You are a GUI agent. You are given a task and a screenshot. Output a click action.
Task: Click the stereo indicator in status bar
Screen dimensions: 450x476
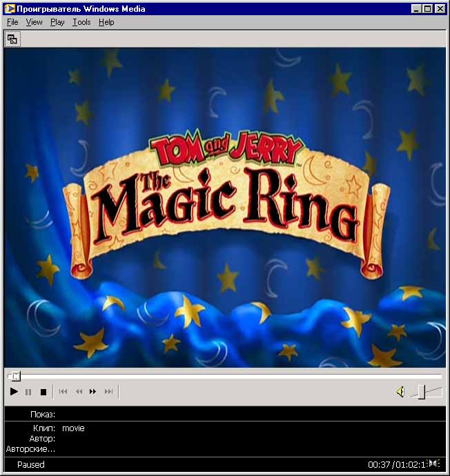433,464
